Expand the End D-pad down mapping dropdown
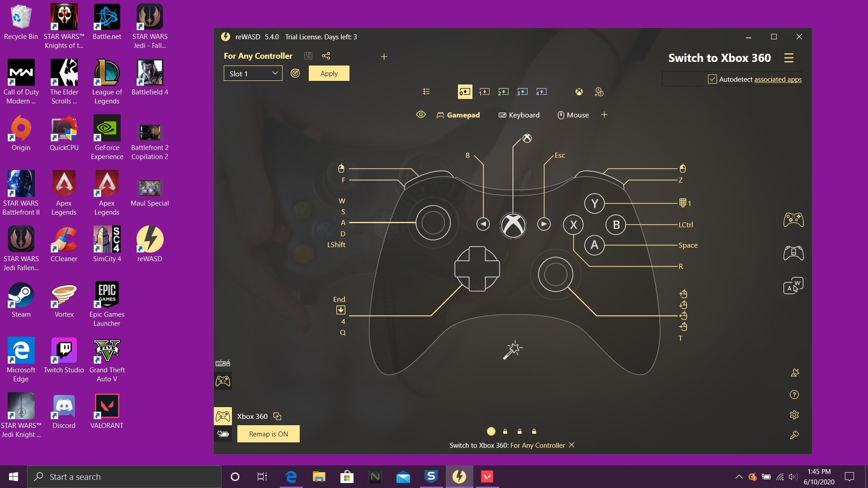 (x=341, y=310)
